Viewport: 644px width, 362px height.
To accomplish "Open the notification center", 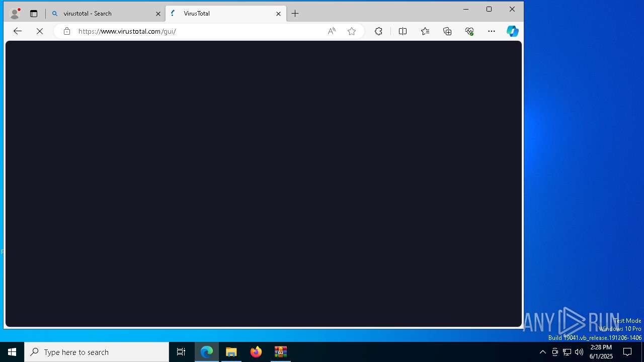I will [627, 352].
